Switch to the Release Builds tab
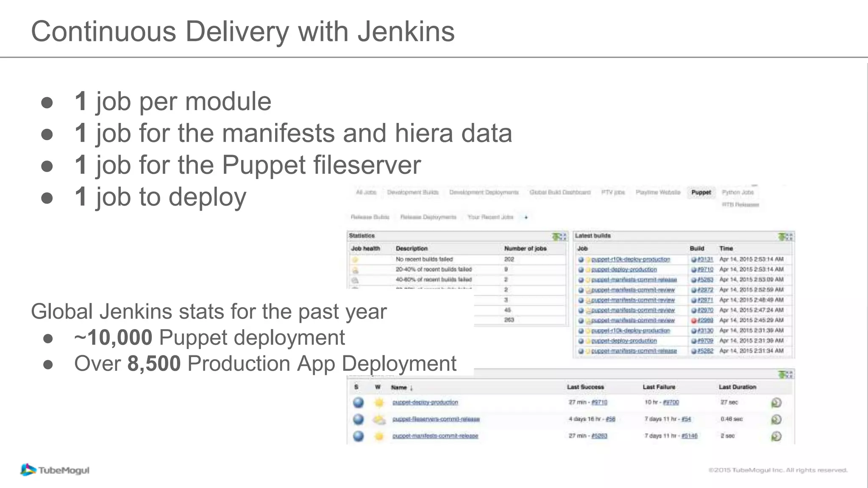 pyautogui.click(x=370, y=217)
